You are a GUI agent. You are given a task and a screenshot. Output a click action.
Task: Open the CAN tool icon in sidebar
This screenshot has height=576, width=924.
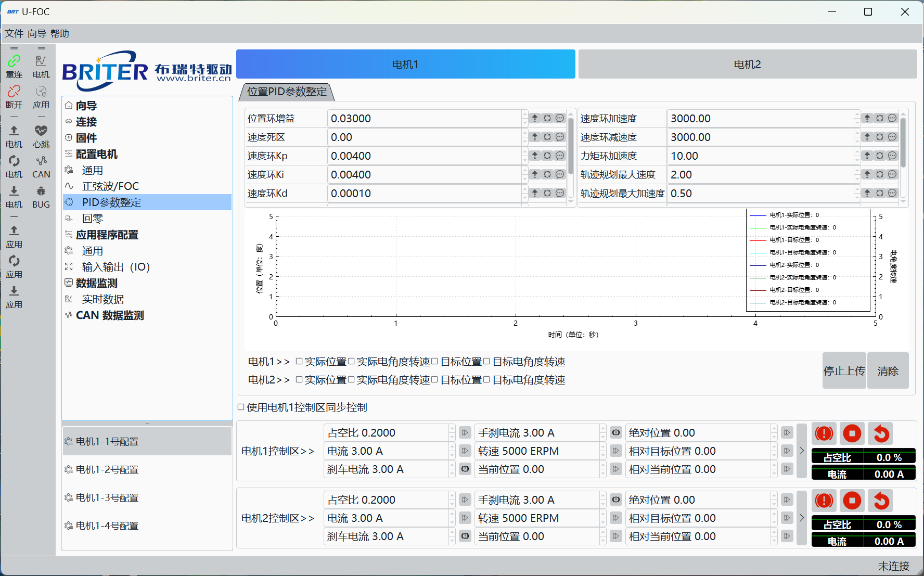point(41,161)
